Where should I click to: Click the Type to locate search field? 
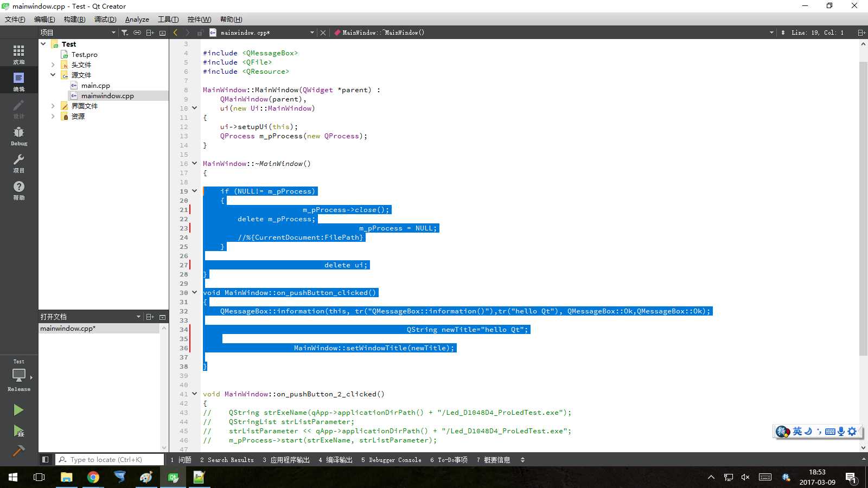tap(109, 459)
